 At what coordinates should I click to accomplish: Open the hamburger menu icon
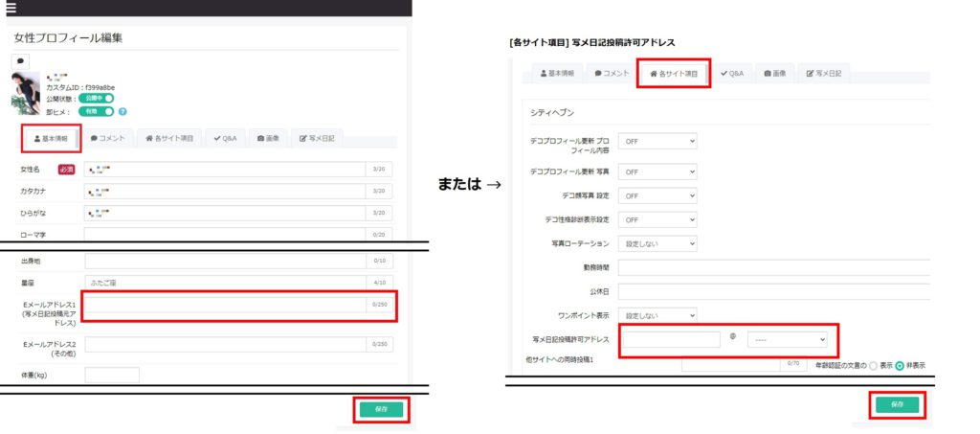pos(11,8)
